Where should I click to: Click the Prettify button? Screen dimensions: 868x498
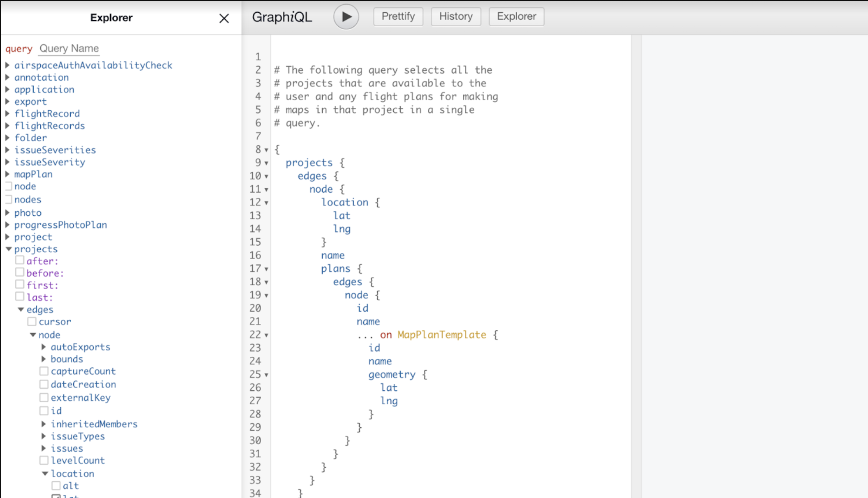click(398, 16)
